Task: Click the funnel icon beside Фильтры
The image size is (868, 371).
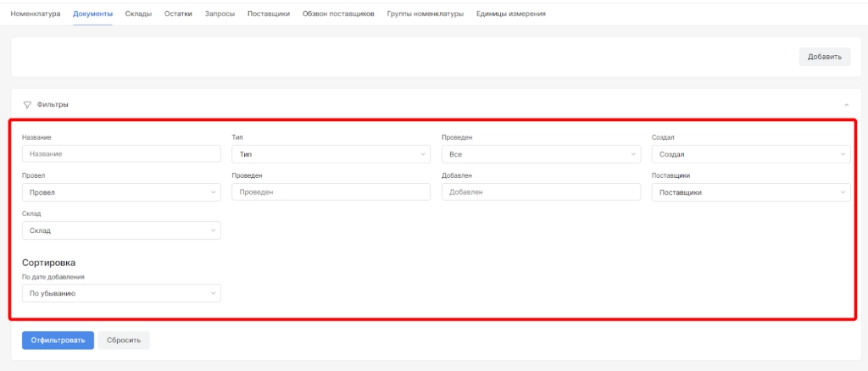Action: [27, 104]
